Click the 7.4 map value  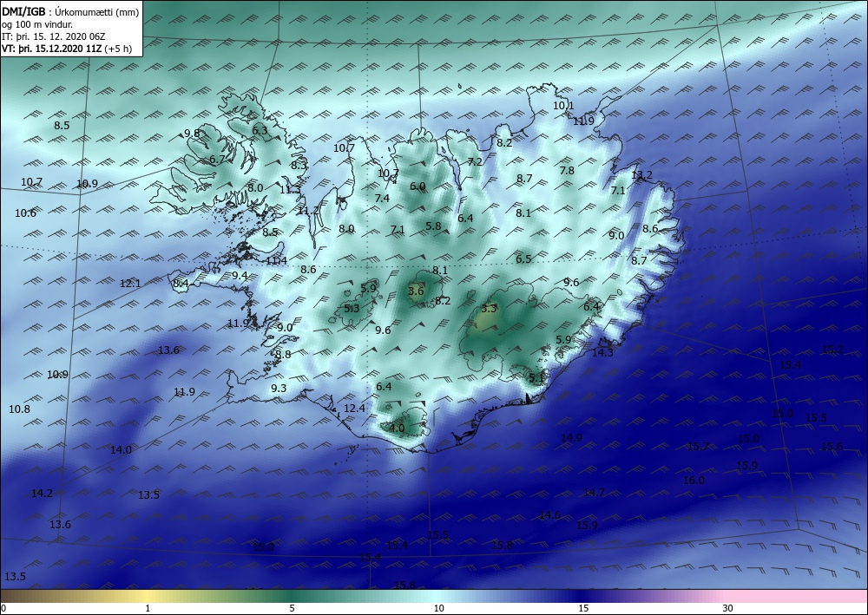coord(382,198)
